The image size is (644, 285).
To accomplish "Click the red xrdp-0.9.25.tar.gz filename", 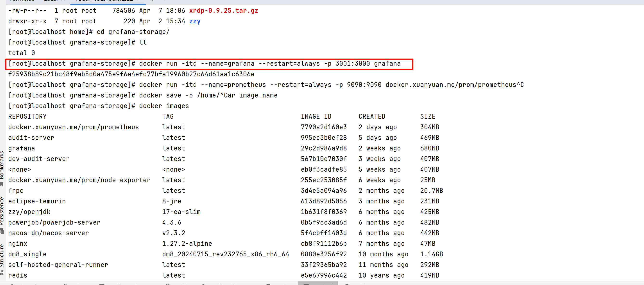I will (224, 11).
